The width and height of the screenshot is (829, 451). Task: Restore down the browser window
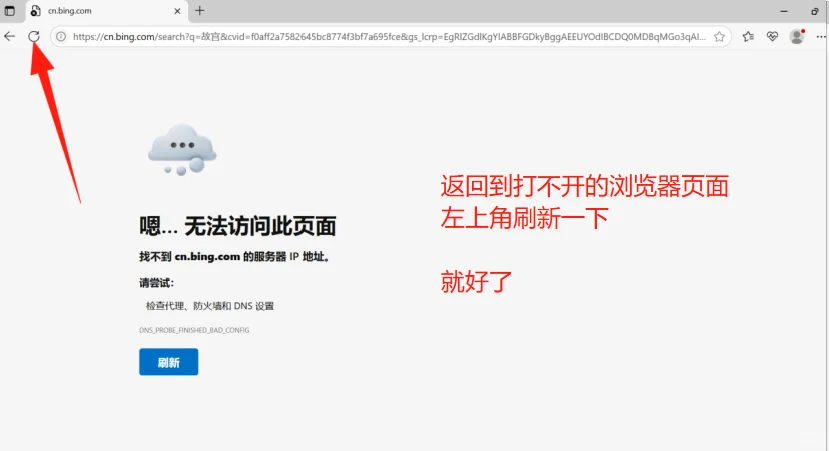click(815, 11)
